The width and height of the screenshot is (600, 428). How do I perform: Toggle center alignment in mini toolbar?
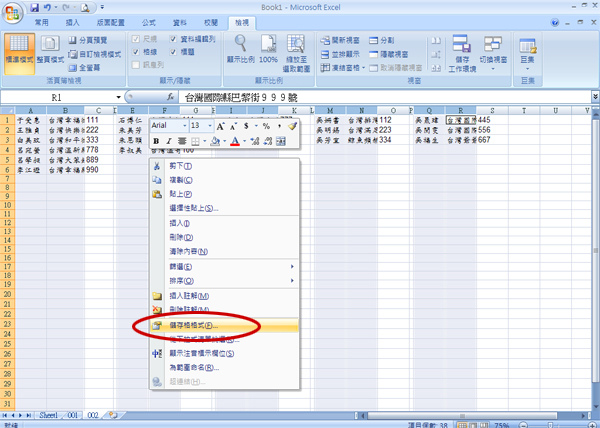182,141
